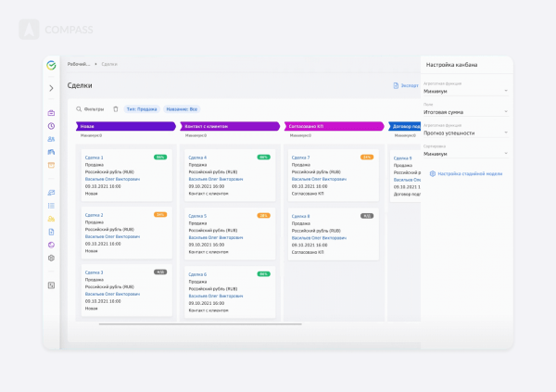Click the purple pie chart sidebar icon
This screenshot has height=392, width=556.
click(x=51, y=245)
